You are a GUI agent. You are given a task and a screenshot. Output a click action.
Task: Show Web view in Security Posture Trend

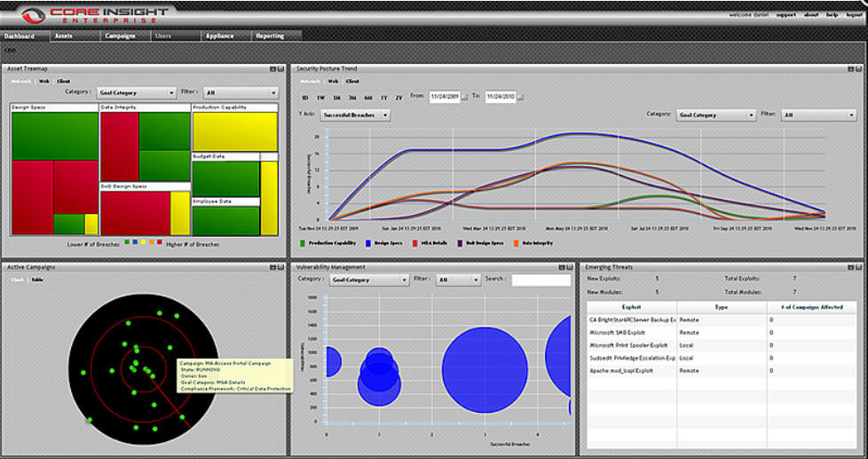(332, 81)
